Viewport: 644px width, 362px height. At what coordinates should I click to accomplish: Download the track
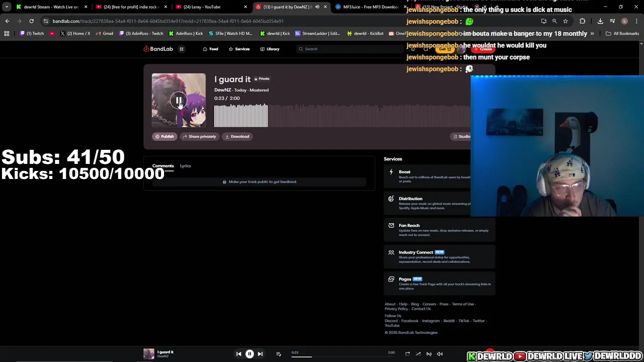237,136
